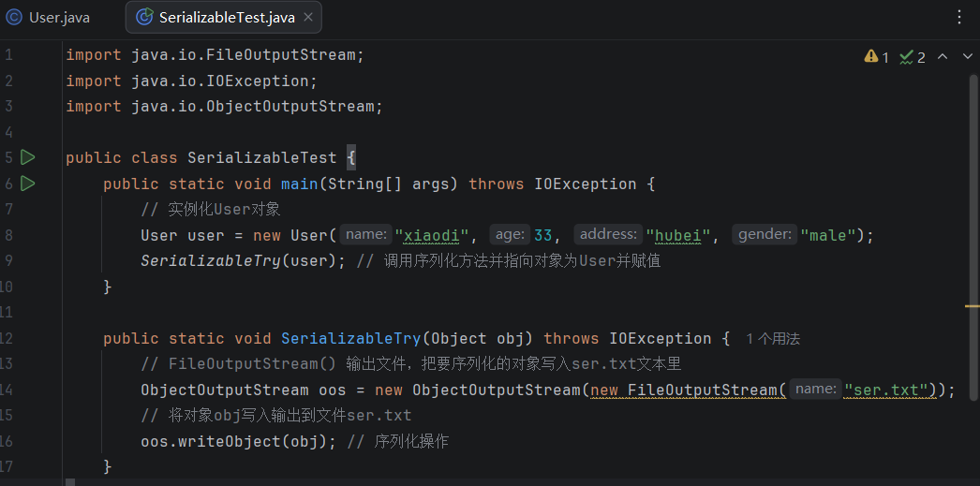This screenshot has width=980, height=486.
Task: Click the comment '将对象obj写入输出到文件ser.txt'
Action: coord(290,416)
